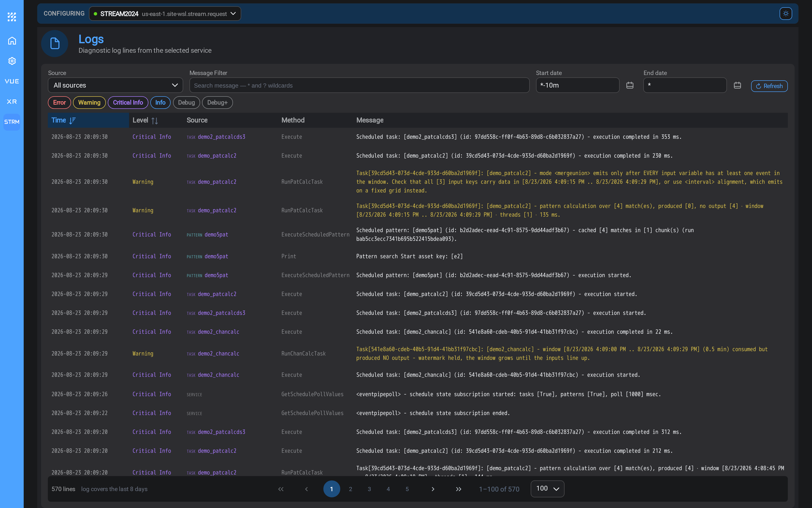
Task: Click the Method column header
Action: 293,120
